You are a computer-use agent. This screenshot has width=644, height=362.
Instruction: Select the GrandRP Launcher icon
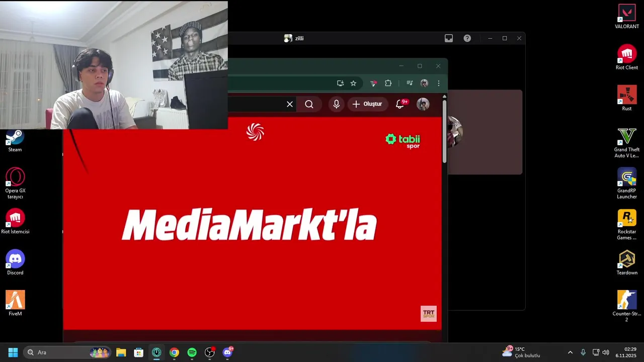pos(626,184)
